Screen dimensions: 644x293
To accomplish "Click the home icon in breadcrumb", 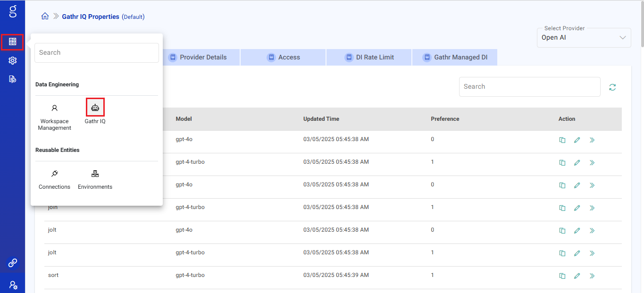I will [x=45, y=17].
